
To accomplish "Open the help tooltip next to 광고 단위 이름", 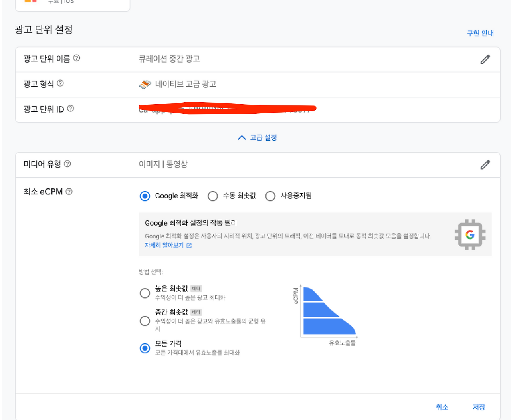I will [77, 58].
